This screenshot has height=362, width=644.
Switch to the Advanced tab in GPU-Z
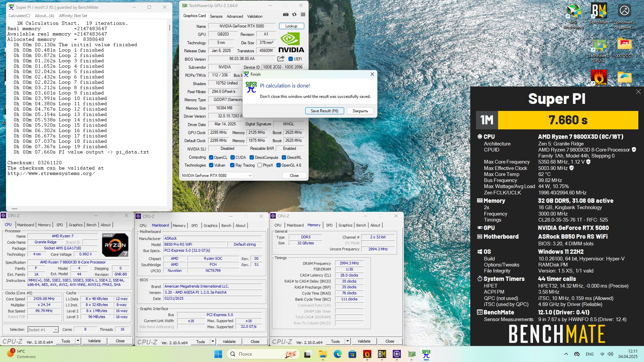point(235,16)
